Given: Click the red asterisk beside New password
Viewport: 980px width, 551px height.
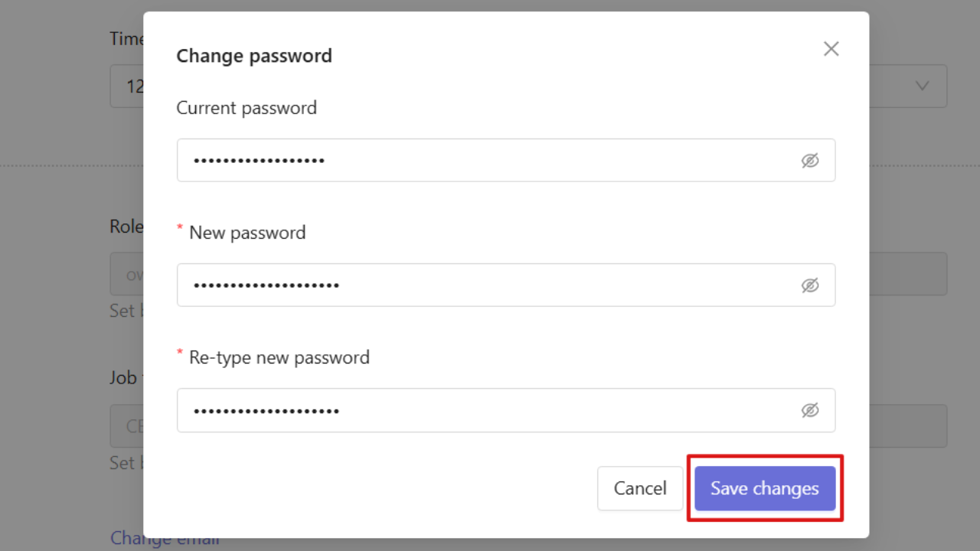Looking at the screenshot, I should (x=181, y=229).
